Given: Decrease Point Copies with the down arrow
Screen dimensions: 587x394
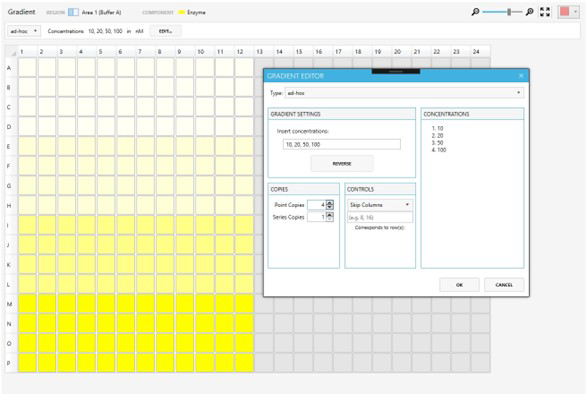Looking at the screenshot, I should click(x=329, y=207).
